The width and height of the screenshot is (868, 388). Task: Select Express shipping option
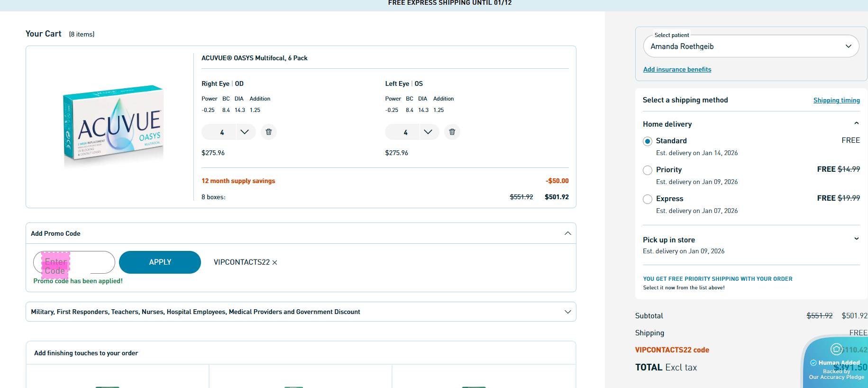coord(648,199)
